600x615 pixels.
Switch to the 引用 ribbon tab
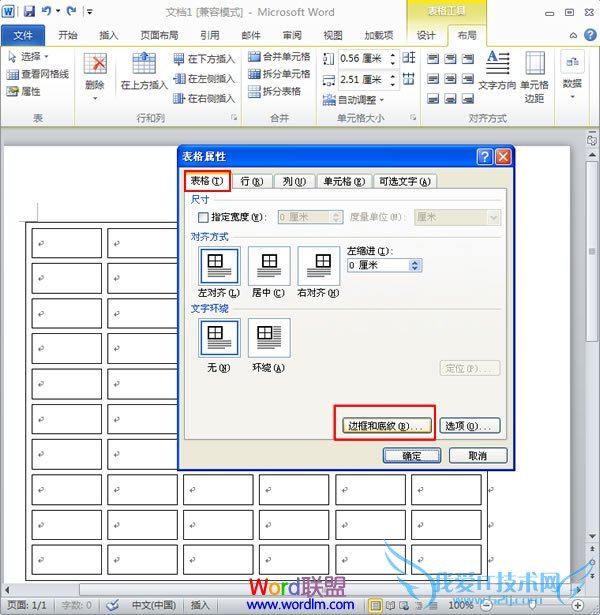pos(210,35)
